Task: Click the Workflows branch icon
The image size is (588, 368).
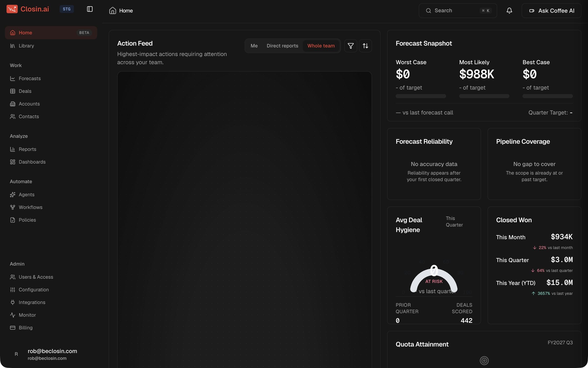Action: click(x=12, y=207)
